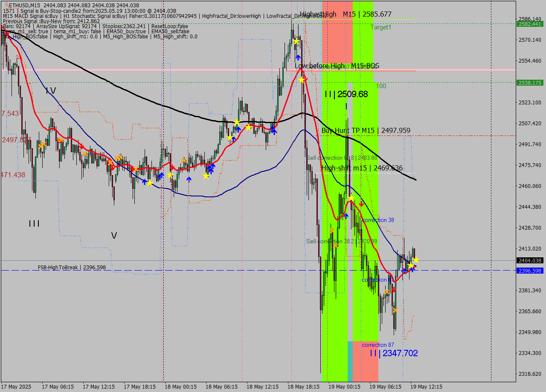Click the yellow star beside Sell correction 38.2

(x=351, y=198)
